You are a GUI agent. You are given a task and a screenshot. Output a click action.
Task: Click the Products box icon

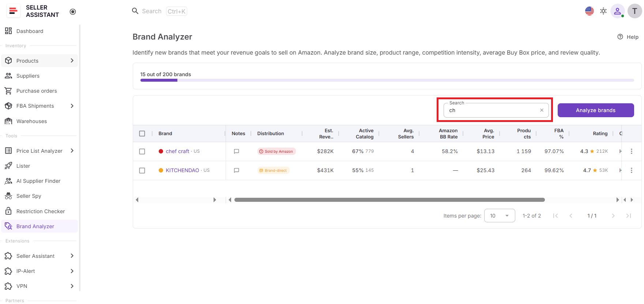pos(8,60)
